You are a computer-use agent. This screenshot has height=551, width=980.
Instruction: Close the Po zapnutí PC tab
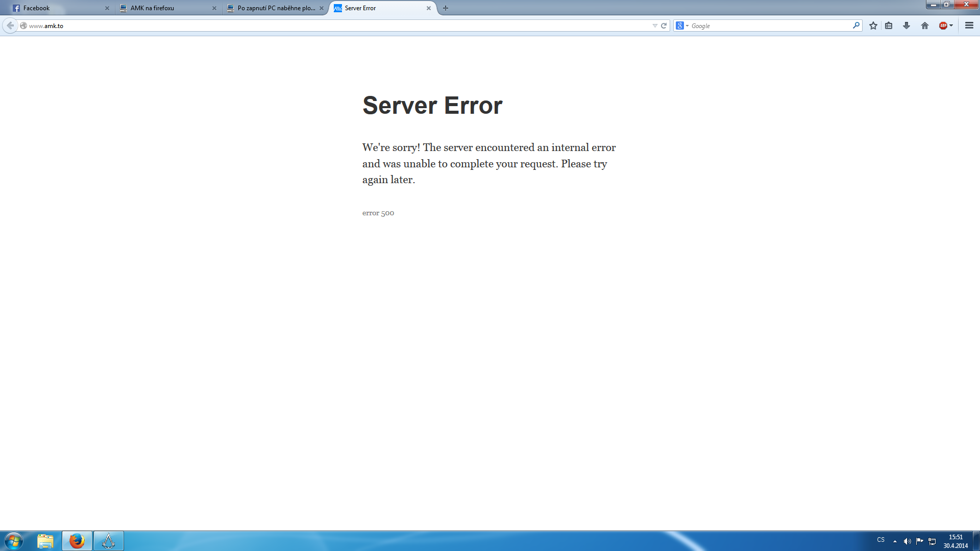[322, 8]
